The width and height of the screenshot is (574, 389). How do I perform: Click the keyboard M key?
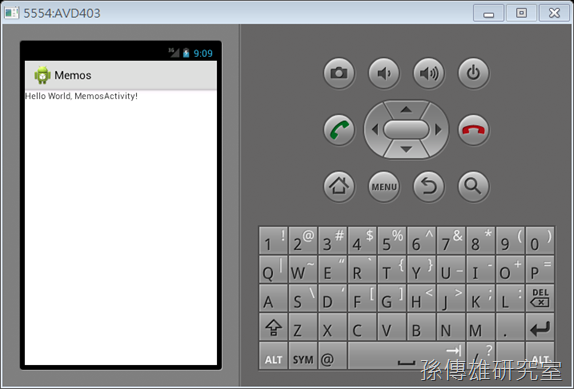[x=481, y=327]
